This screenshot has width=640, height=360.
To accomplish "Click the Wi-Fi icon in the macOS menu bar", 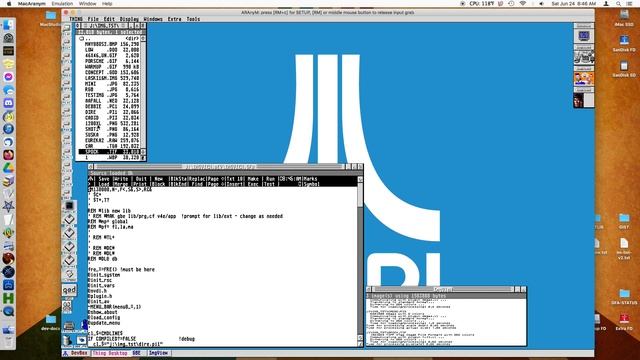I will [x=523, y=4].
